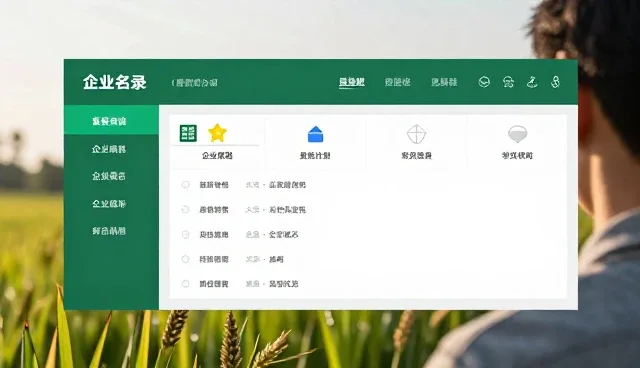Viewport: 640px width, 368px height.
Task: Click the label under the speech bubble icon
Action: tap(517, 155)
